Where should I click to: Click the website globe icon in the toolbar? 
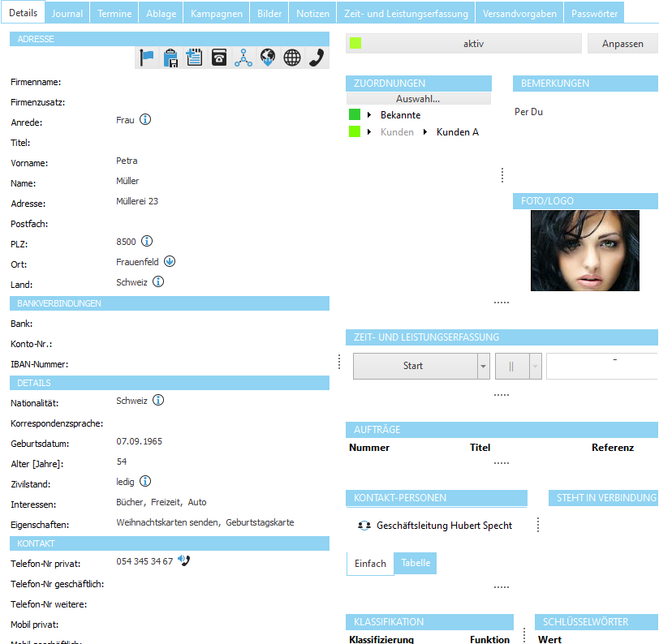pyautogui.click(x=291, y=58)
